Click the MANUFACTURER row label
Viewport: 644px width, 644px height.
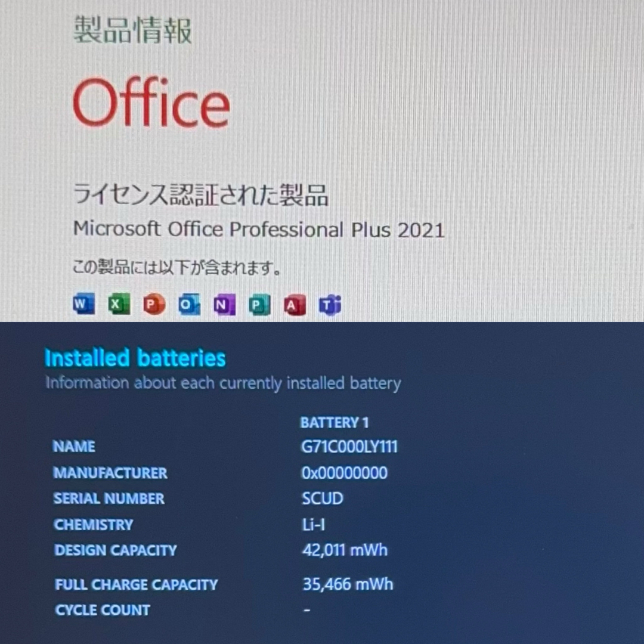point(110,473)
